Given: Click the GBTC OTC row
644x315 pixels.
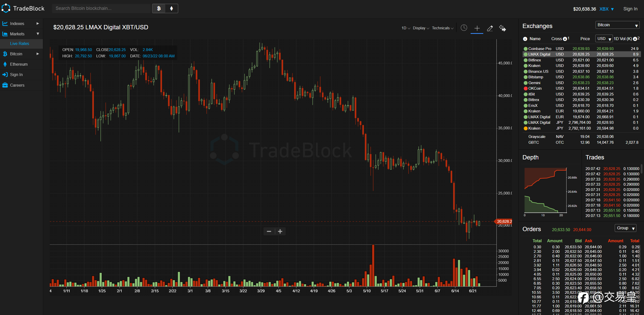Looking at the screenshot, I should pyautogui.click(x=581, y=142).
